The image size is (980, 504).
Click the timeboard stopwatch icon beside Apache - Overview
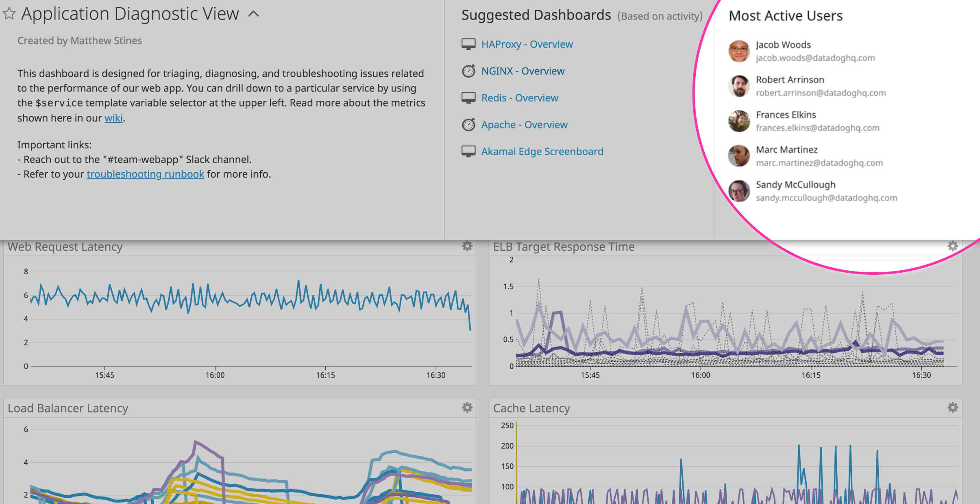468,124
